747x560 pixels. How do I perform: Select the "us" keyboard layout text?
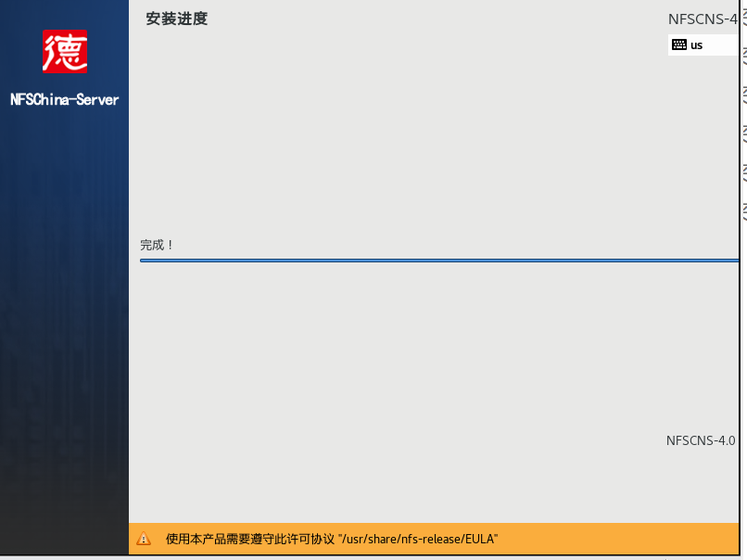[697, 45]
